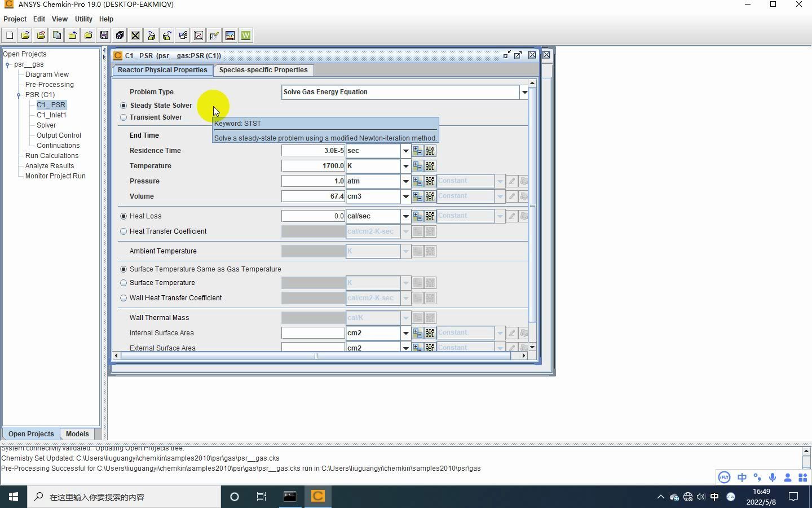812x508 pixels.
Task: Click the plus-minus parameter study icon for Pressure
Action: click(418, 181)
